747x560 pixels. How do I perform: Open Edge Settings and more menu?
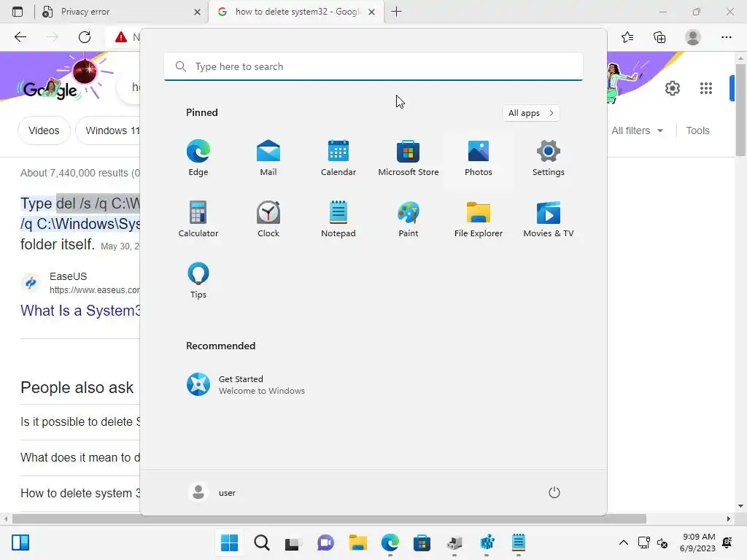tap(726, 37)
